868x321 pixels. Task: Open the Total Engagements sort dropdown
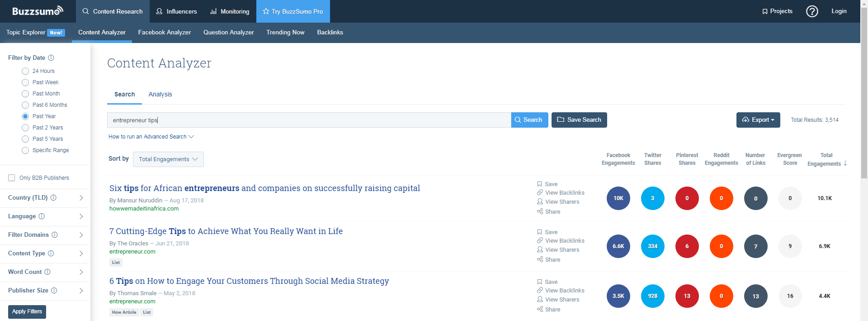coord(168,159)
